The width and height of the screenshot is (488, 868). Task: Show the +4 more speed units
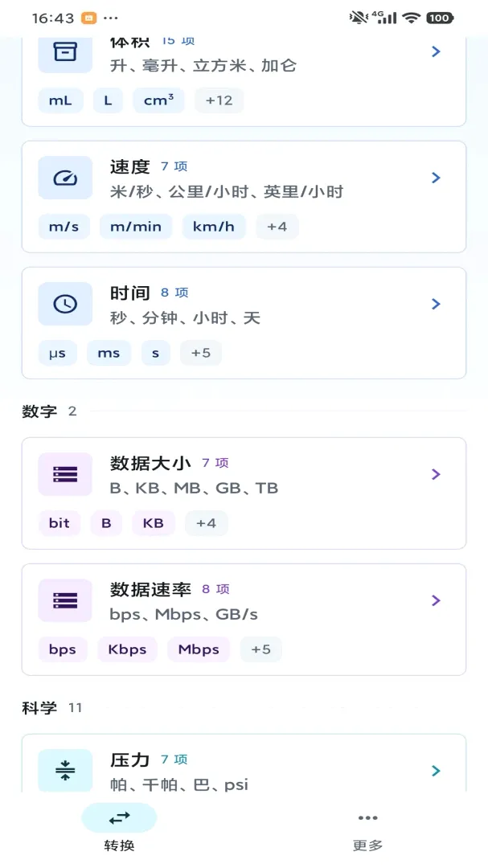tap(277, 227)
